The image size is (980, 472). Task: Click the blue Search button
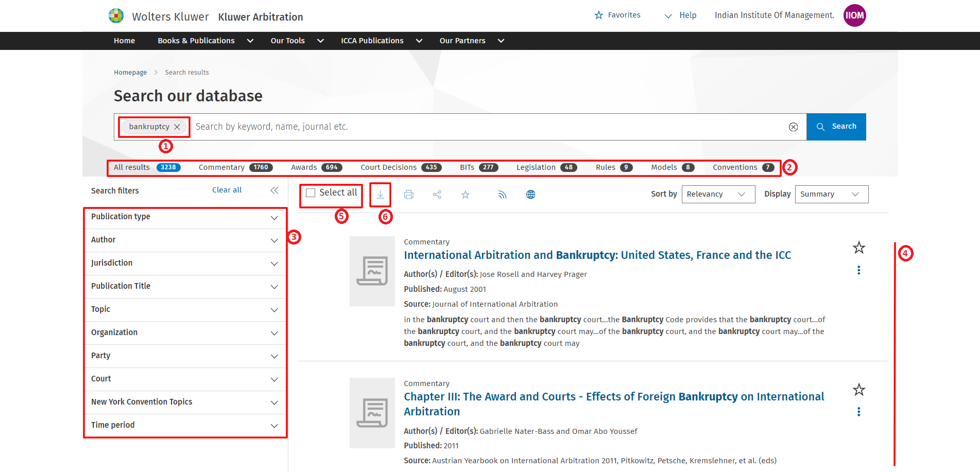coord(836,127)
